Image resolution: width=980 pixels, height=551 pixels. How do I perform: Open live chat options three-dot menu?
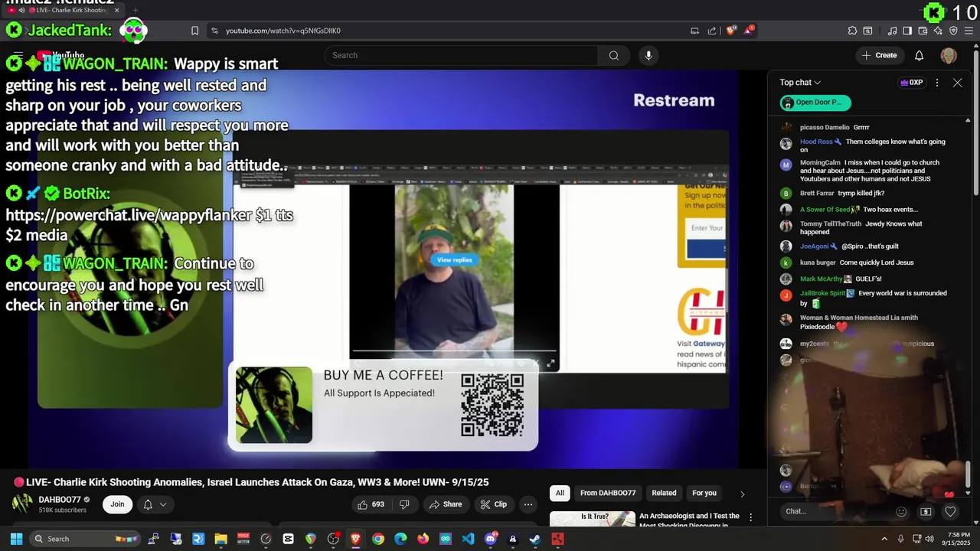pos(937,83)
